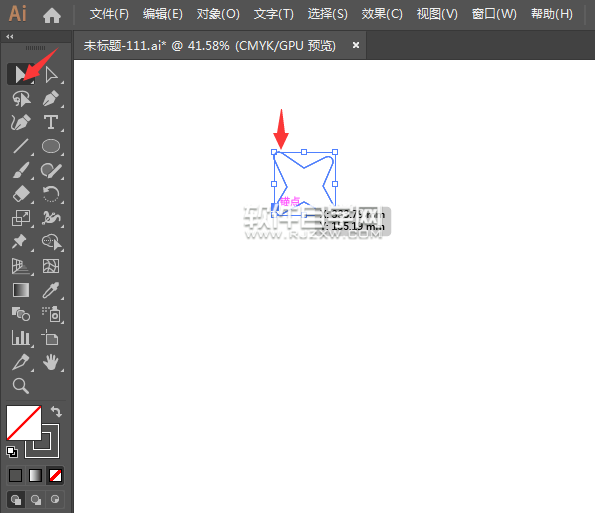Pick the Blob Brush tool
The image size is (595, 513).
[x=51, y=170]
